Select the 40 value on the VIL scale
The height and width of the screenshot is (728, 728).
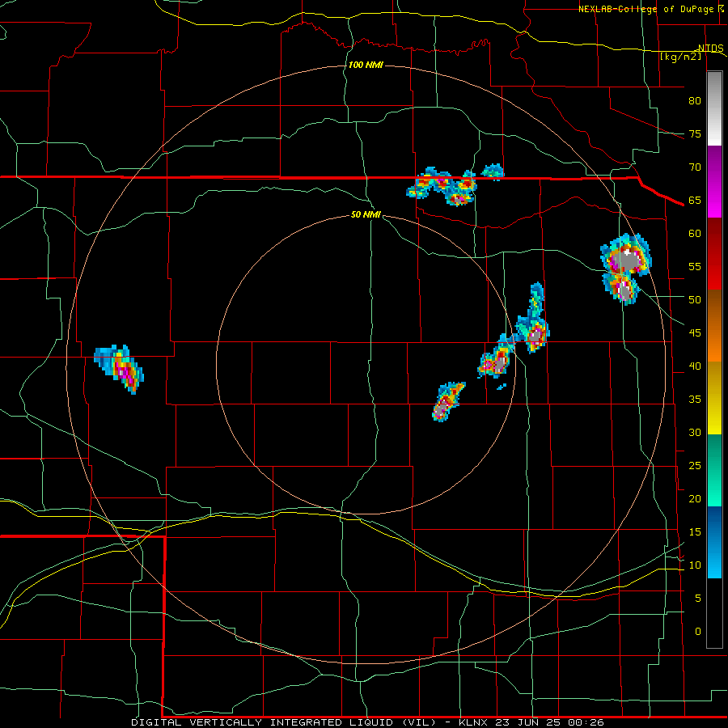click(695, 366)
